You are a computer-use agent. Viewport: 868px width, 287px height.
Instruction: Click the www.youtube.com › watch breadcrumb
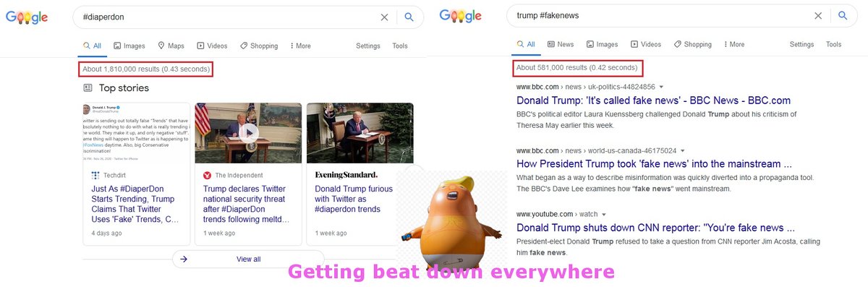tap(557, 214)
